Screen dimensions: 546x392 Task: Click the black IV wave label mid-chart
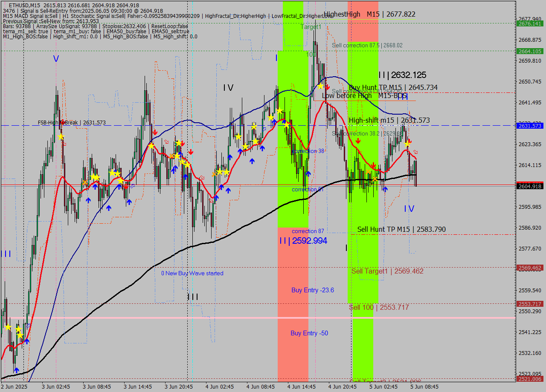coord(228,88)
